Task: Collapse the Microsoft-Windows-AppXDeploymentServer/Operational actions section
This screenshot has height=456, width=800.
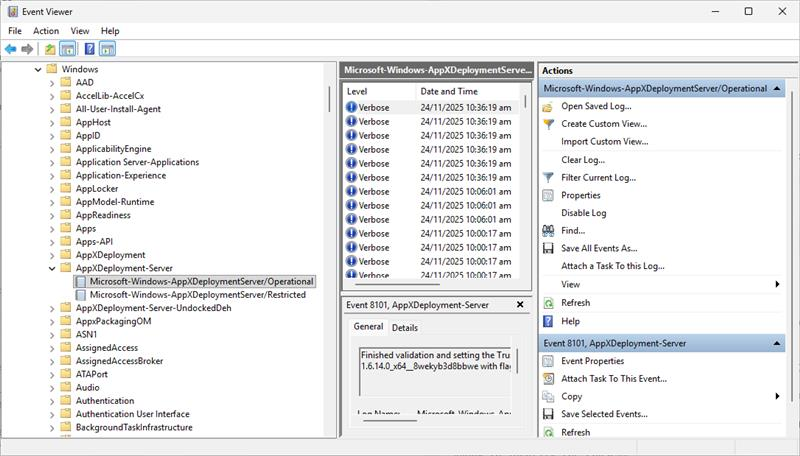Action: (777, 89)
